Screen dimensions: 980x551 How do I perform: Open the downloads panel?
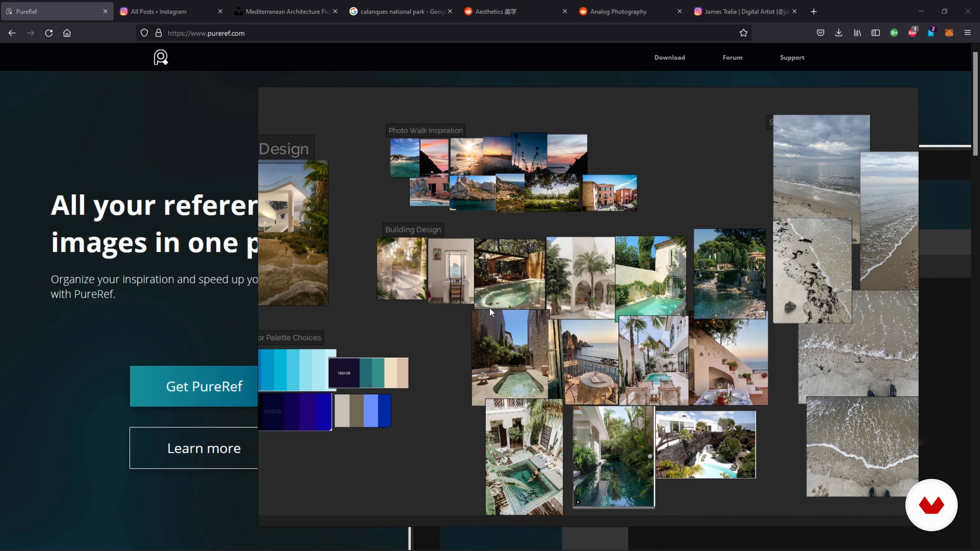839,33
